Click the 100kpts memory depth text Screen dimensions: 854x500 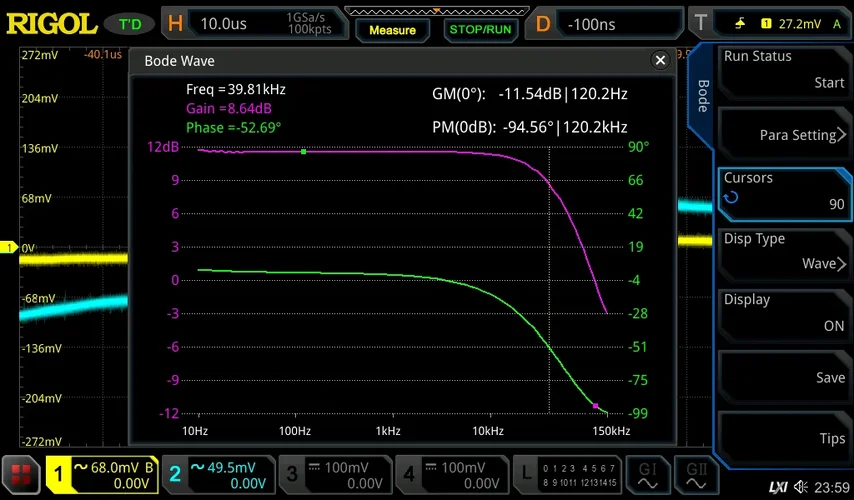(309, 29)
